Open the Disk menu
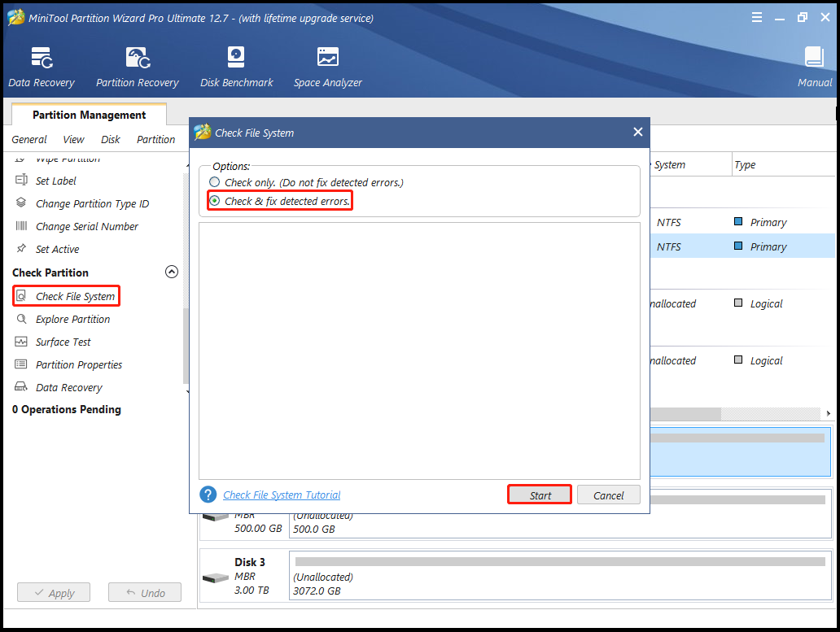Screen dimensions: 840x632 (x=111, y=139)
